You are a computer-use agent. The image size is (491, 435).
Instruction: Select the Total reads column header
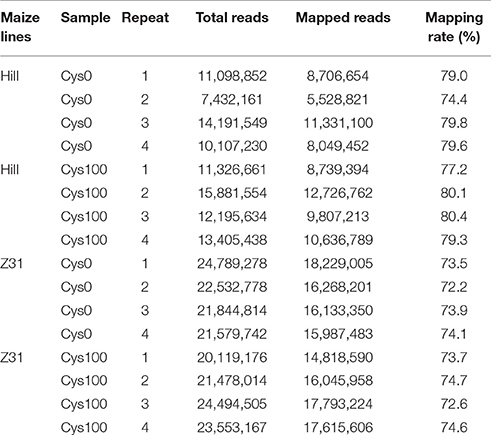tap(232, 18)
